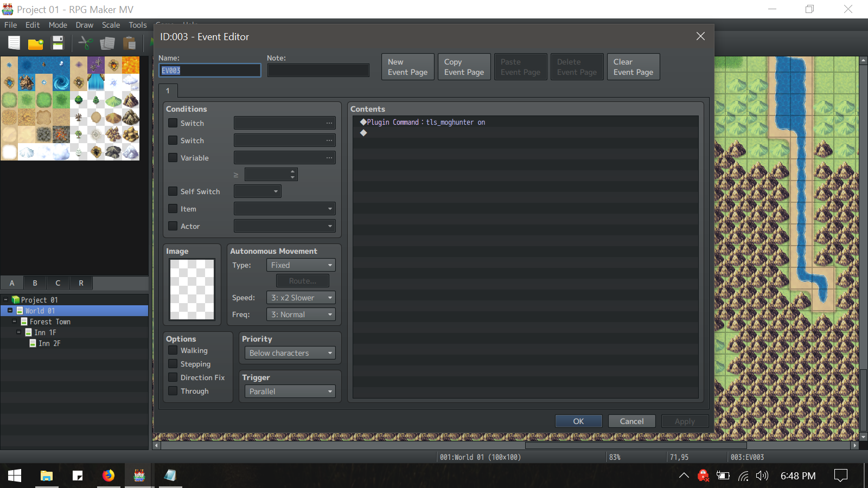Click the Cut scissors icon
868x488 pixels.
[x=85, y=43]
